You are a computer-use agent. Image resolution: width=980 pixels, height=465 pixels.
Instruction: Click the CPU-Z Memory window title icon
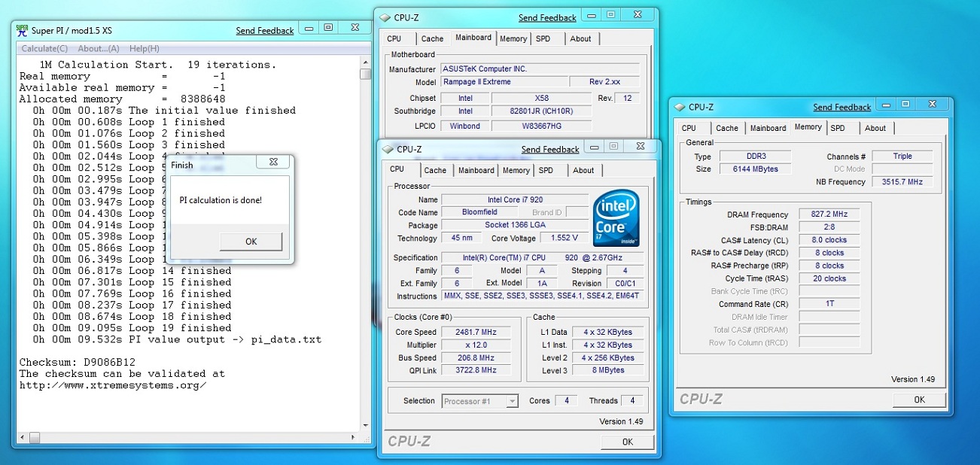pyautogui.click(x=680, y=107)
